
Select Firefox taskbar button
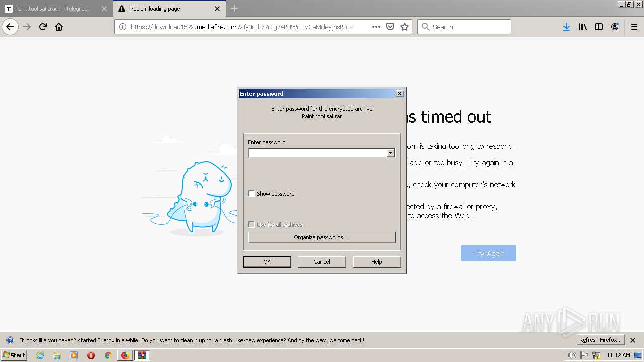[125, 355]
